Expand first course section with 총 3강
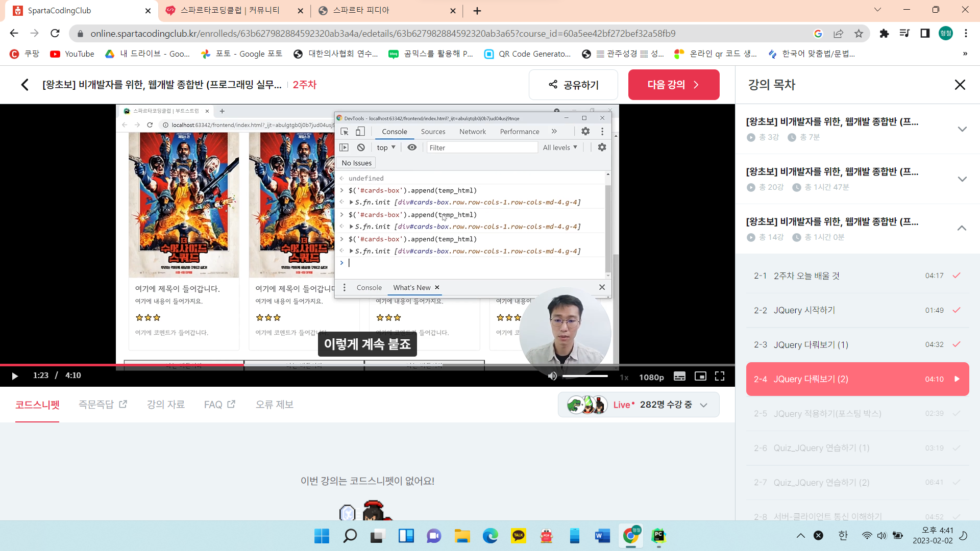 (857, 129)
